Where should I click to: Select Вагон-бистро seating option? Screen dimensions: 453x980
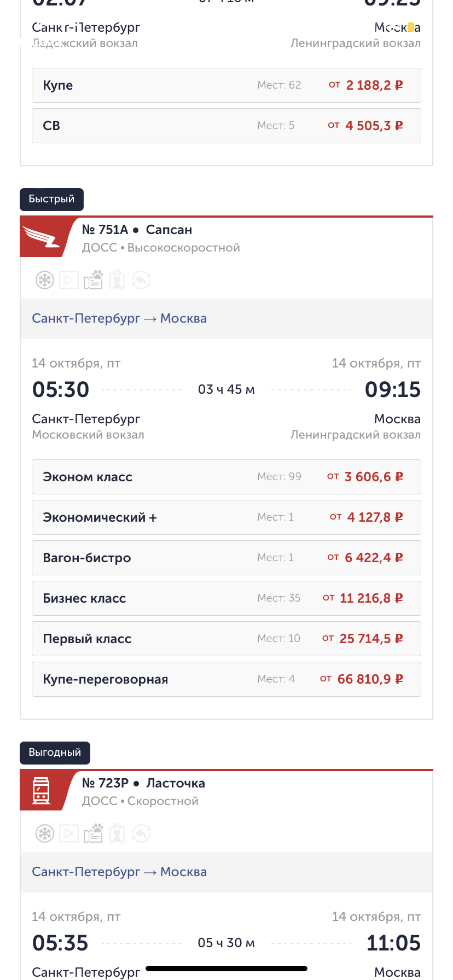point(226,558)
